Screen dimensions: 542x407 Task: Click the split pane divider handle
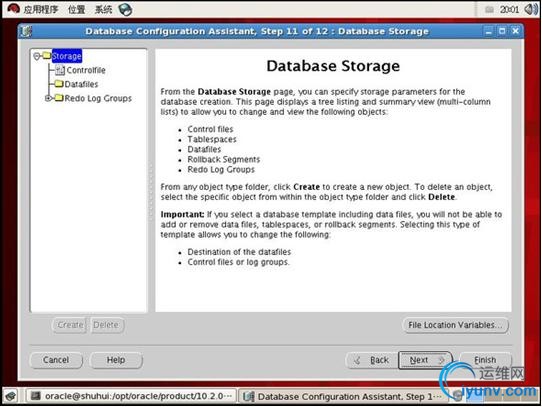point(151,192)
